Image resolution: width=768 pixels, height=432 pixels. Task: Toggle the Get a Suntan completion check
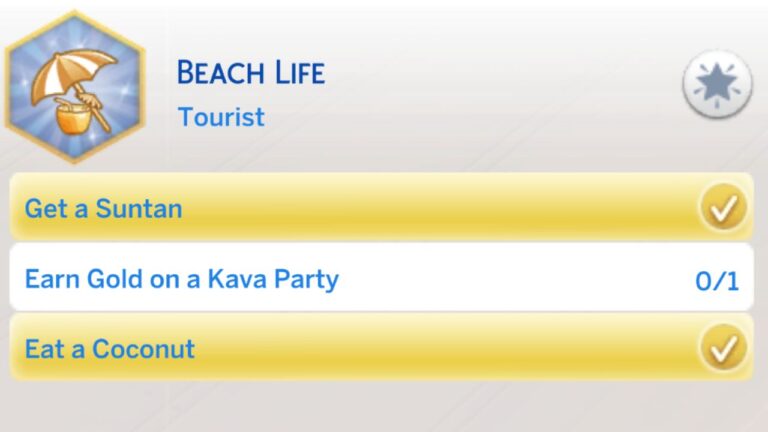tap(723, 208)
